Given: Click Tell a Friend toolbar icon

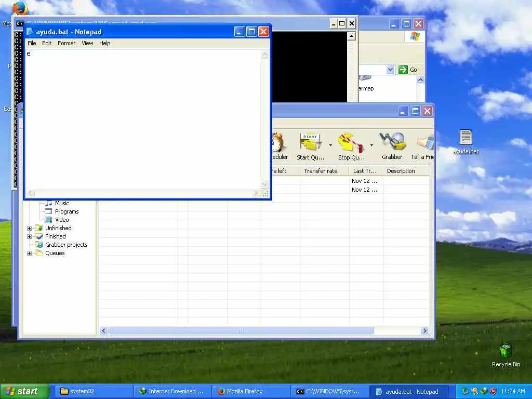Looking at the screenshot, I should (423, 147).
